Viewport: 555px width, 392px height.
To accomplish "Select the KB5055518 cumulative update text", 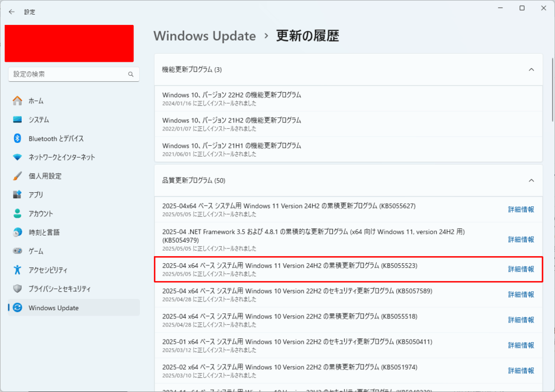I will [x=289, y=317].
